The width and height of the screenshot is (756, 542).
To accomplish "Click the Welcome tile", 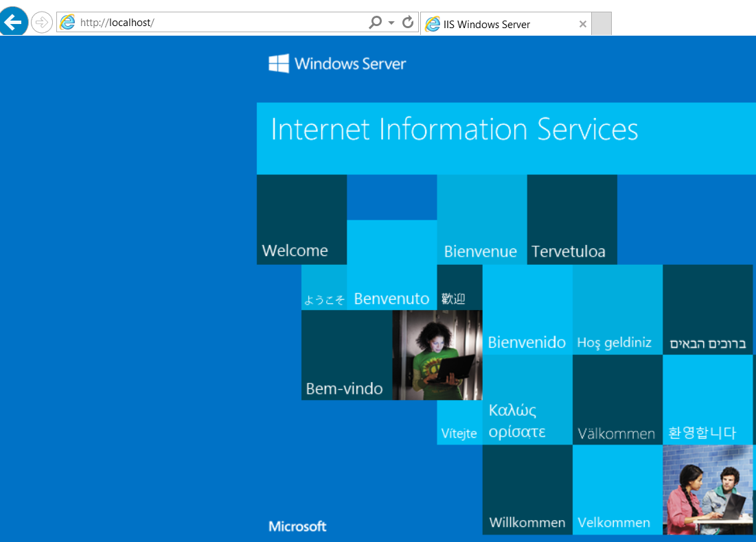I will coord(302,220).
